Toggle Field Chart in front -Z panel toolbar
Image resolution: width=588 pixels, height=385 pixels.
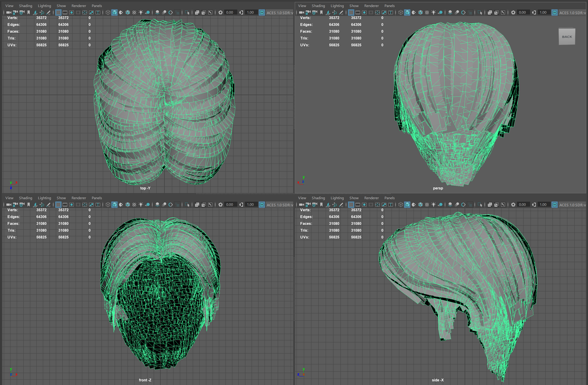(x=85, y=204)
